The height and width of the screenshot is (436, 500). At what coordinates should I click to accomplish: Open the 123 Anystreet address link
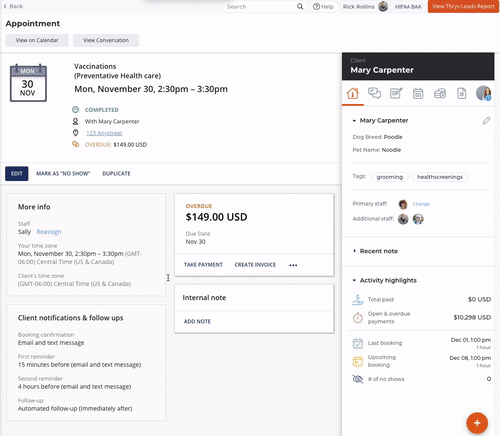[104, 133]
